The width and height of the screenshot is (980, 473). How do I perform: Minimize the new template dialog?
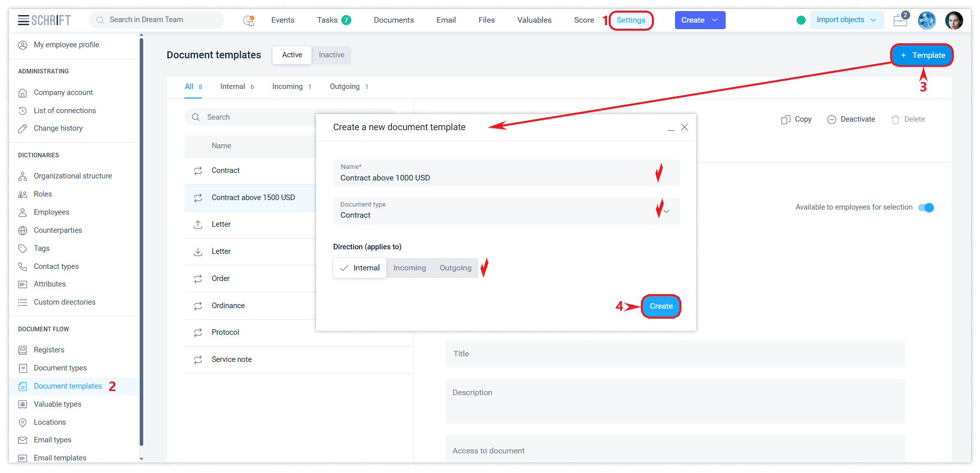[670, 128]
